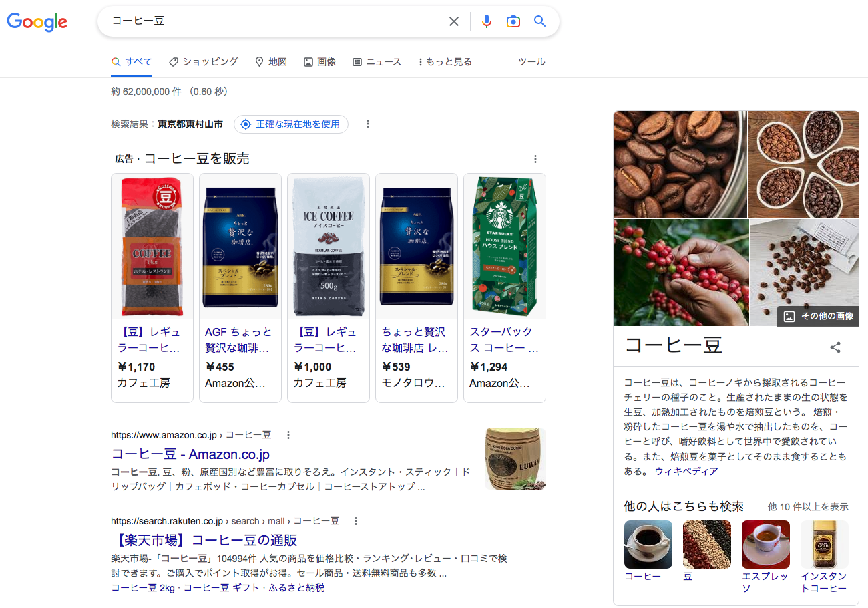The width and height of the screenshot is (868, 608).
Task: Click the その他の画像 button
Action: pyautogui.click(x=819, y=317)
